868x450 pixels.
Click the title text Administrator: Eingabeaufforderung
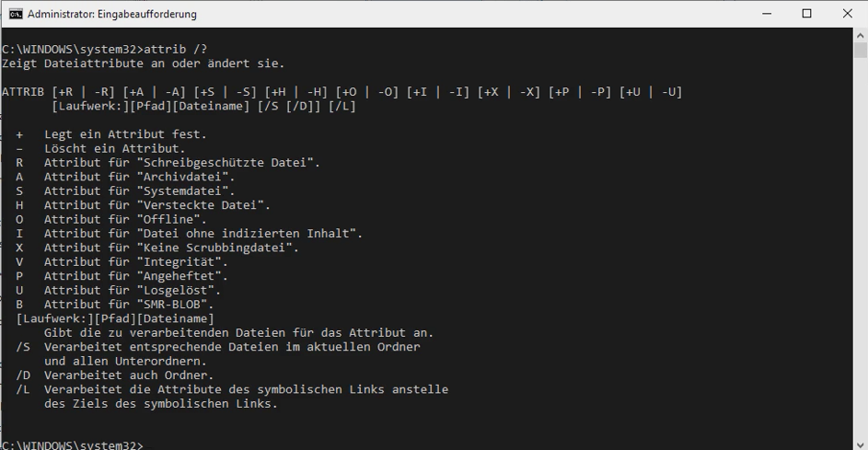(x=111, y=15)
